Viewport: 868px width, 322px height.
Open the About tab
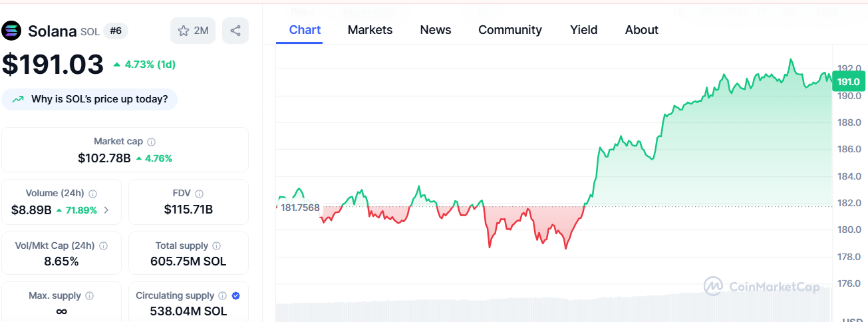642,30
